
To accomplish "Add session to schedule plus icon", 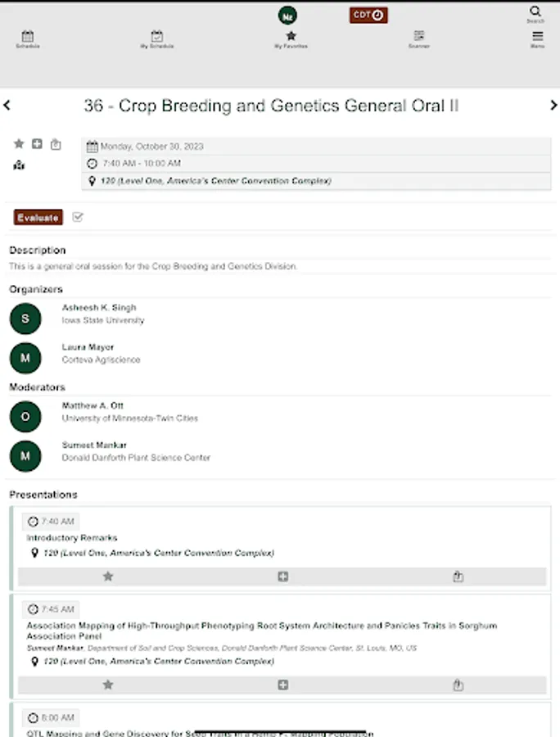I will pos(37,144).
